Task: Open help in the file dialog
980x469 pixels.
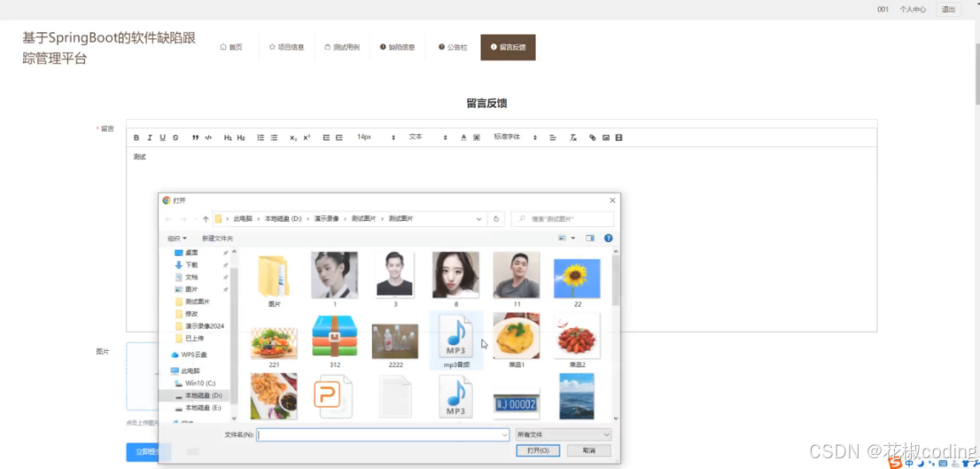Action: [x=608, y=238]
